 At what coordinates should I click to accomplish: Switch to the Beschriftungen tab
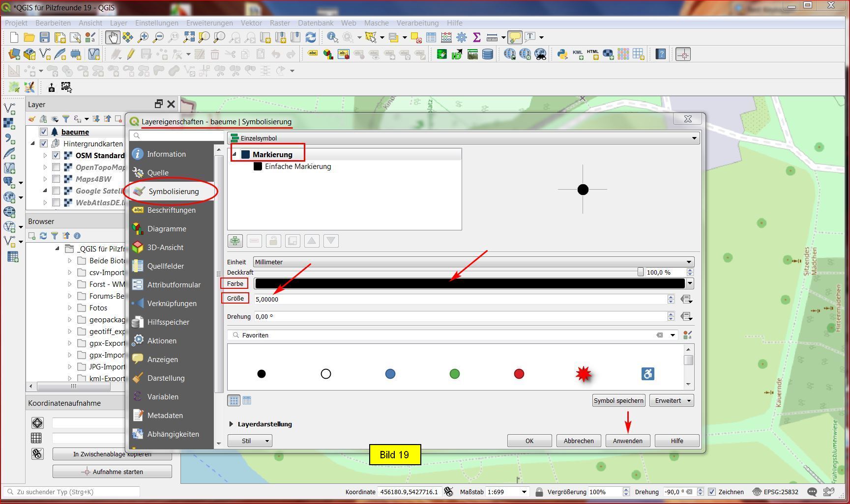[171, 210]
